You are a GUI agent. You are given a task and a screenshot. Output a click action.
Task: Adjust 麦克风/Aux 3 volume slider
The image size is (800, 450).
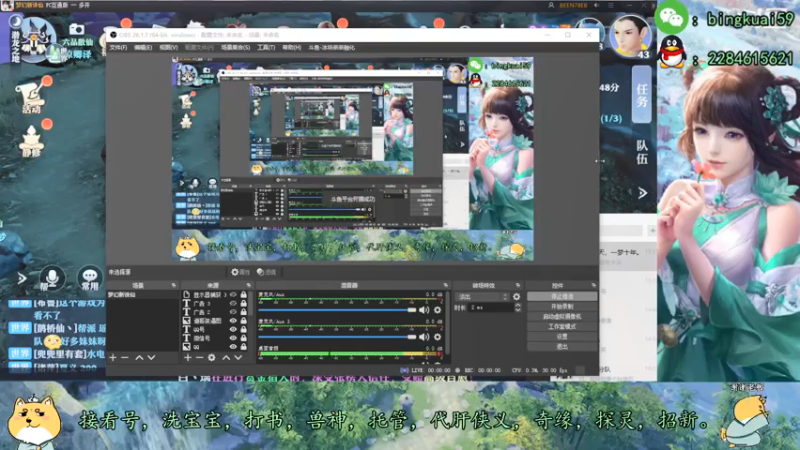tap(337, 337)
